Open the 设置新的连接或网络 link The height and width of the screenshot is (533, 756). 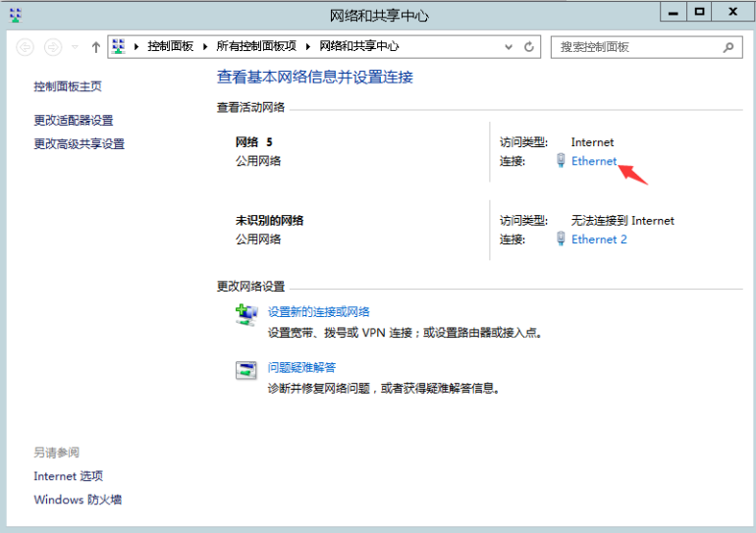(x=319, y=312)
